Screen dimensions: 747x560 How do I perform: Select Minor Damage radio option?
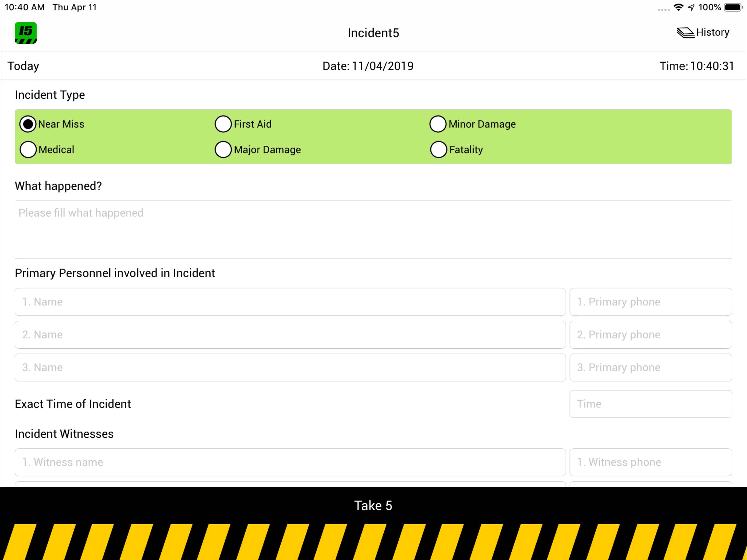(x=438, y=124)
